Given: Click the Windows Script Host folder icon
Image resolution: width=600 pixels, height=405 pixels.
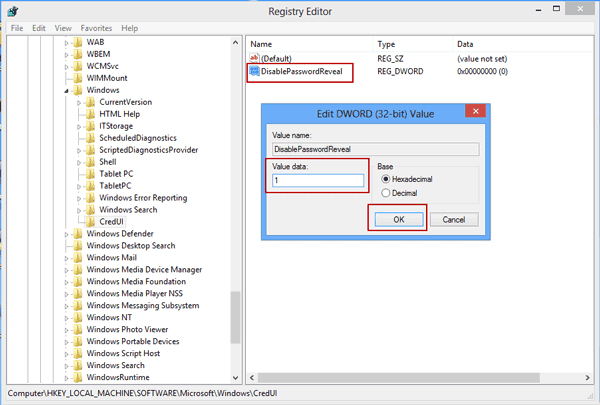Looking at the screenshot, I should coord(78,353).
